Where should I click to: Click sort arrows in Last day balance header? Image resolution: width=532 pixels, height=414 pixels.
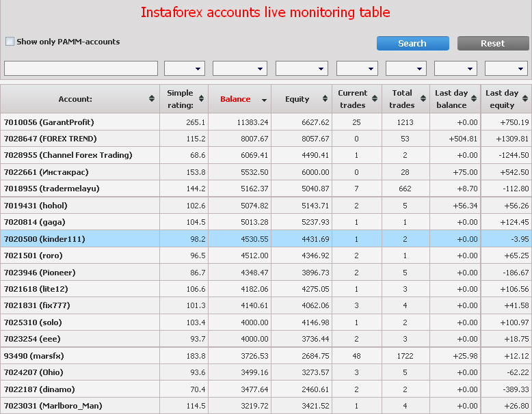473,99
